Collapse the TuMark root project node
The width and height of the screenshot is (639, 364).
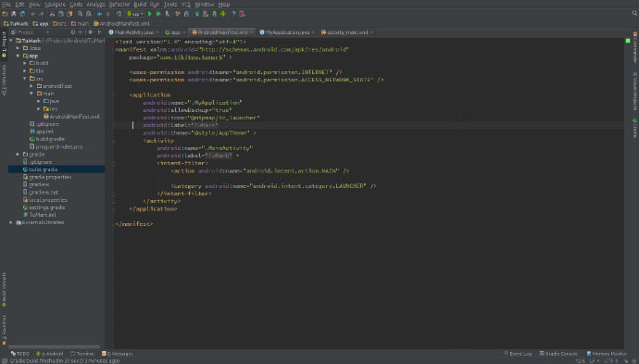[x=11, y=41]
